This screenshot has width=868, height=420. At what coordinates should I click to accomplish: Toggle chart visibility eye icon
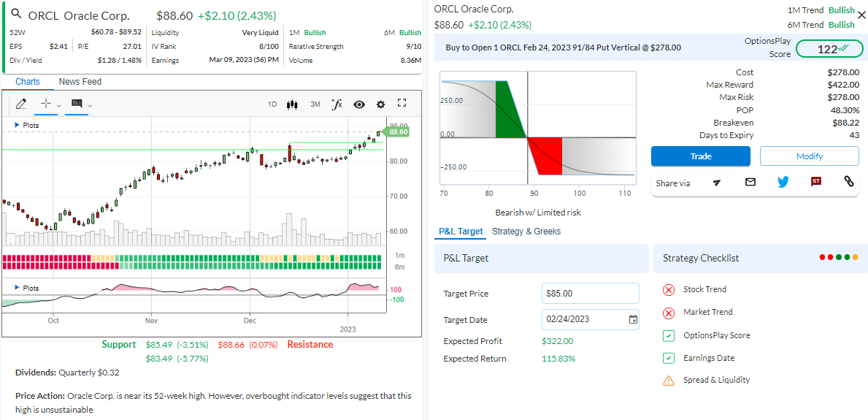(359, 104)
